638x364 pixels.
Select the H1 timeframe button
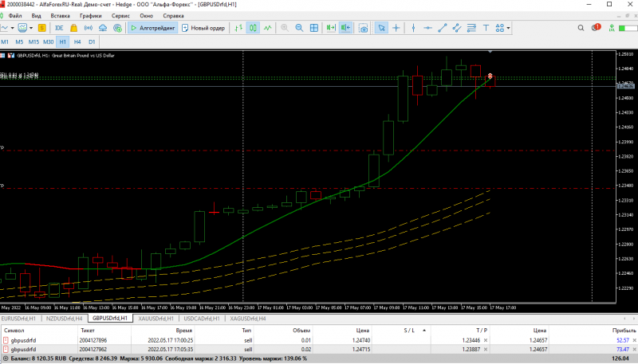tap(63, 42)
